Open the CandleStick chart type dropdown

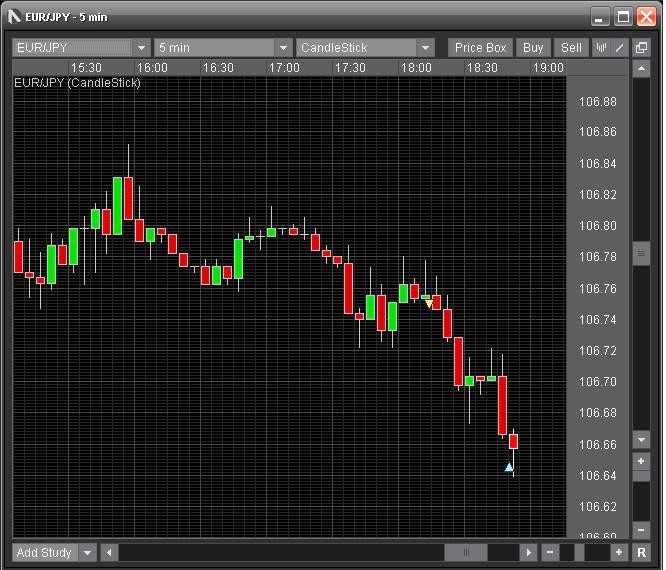pos(426,47)
